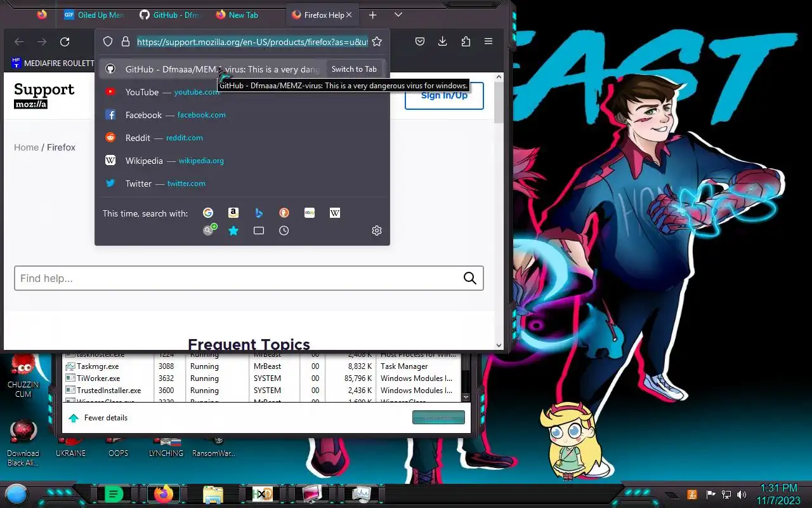Click the Sign In/Up button
This screenshot has height=508, width=812.
(x=444, y=95)
